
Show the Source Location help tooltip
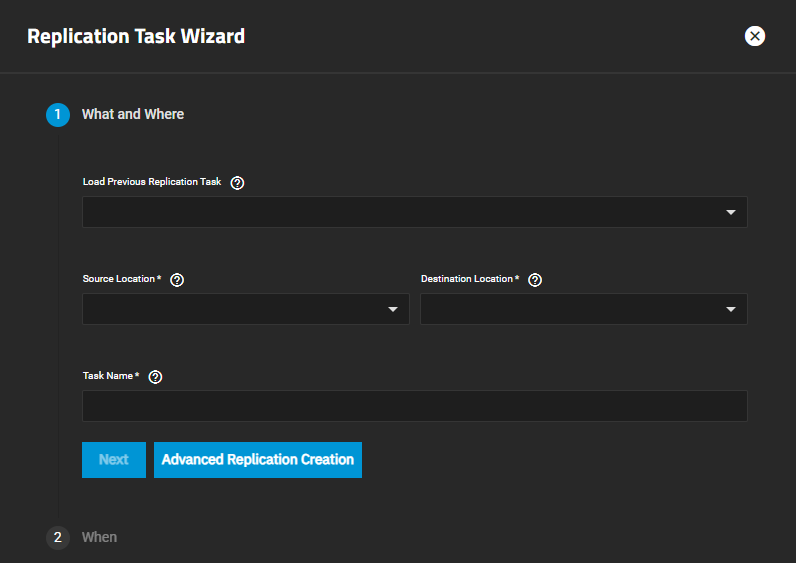(x=177, y=280)
